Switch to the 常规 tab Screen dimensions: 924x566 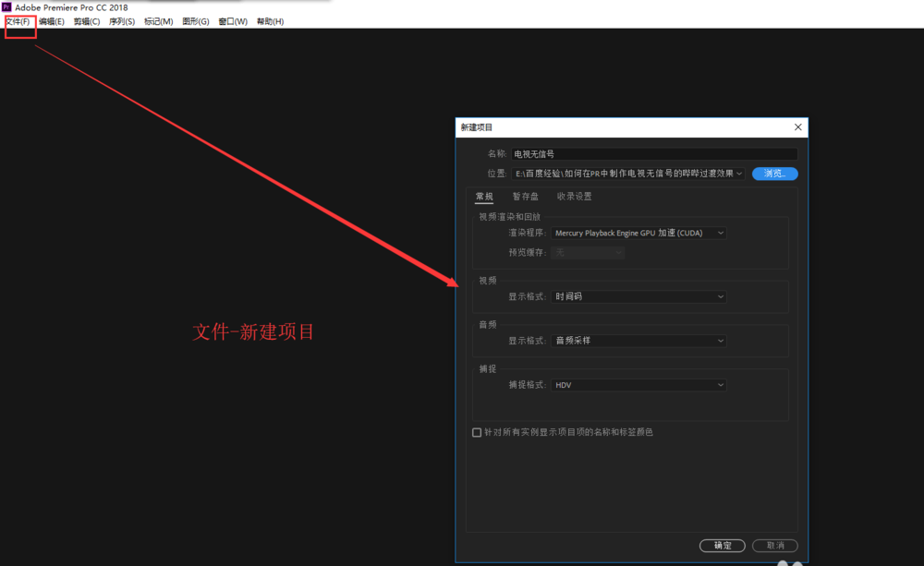(x=484, y=196)
